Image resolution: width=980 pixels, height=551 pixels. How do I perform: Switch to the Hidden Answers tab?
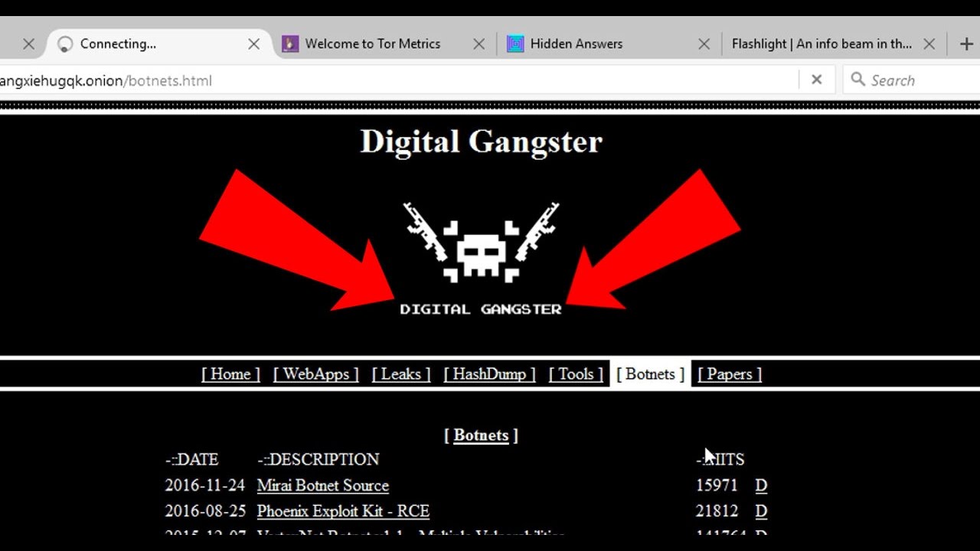(x=609, y=44)
